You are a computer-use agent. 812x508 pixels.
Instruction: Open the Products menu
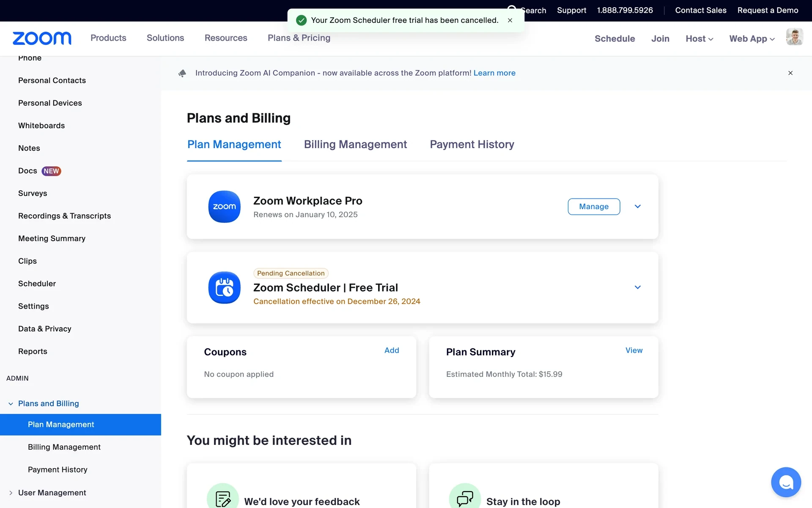pos(108,38)
